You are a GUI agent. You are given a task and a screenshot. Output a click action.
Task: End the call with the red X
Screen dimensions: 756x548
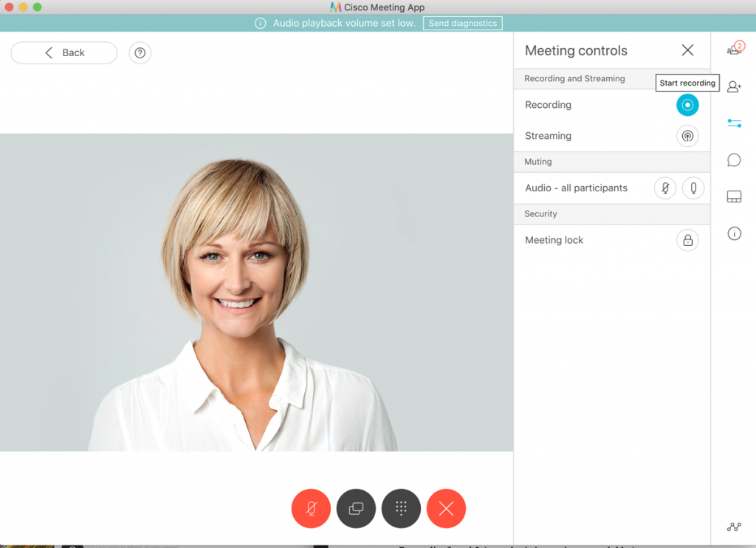[446, 508]
